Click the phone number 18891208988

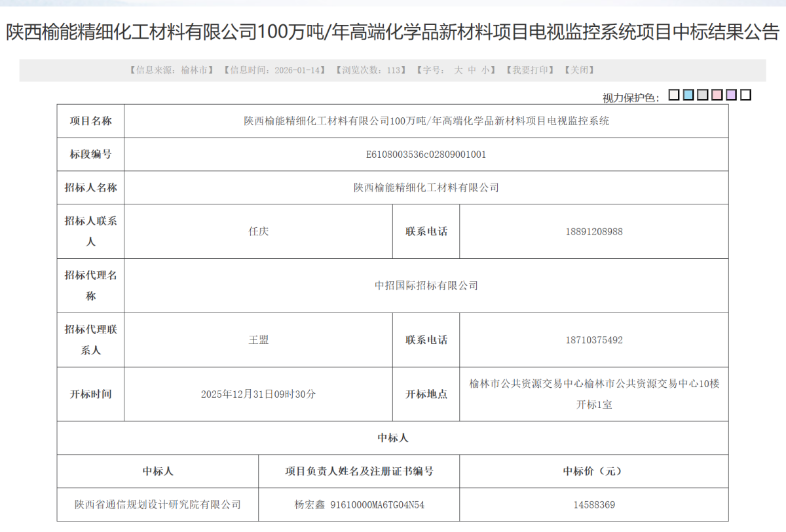point(593,231)
